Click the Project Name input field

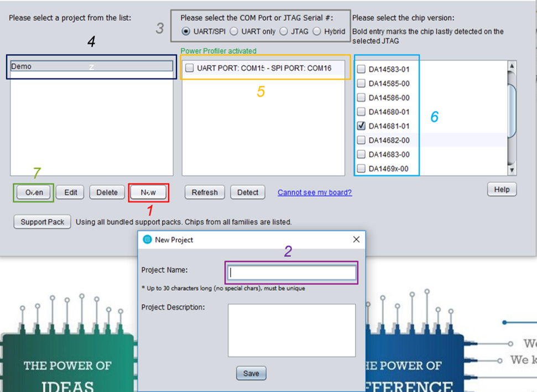coord(291,273)
